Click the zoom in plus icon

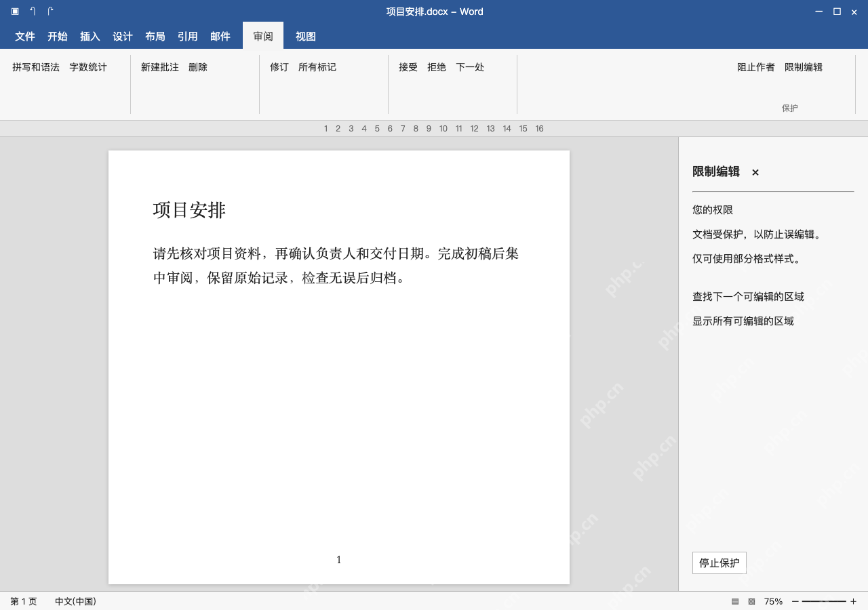coord(854,601)
